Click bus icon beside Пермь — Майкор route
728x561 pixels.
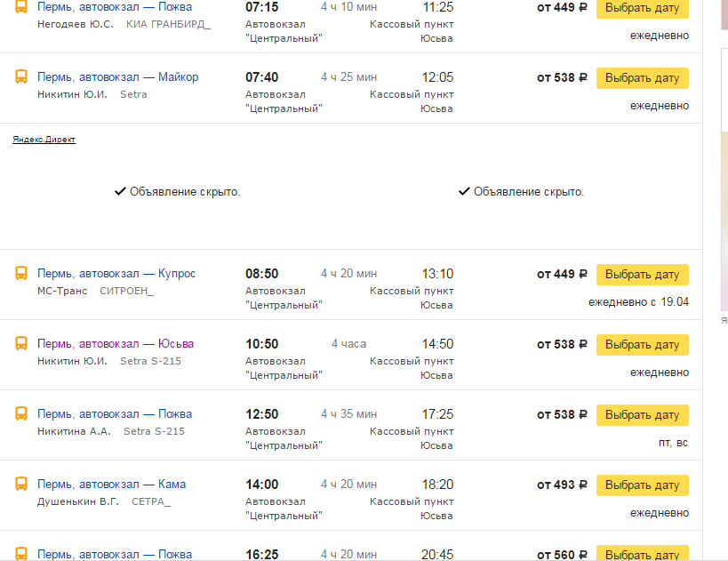[21, 77]
